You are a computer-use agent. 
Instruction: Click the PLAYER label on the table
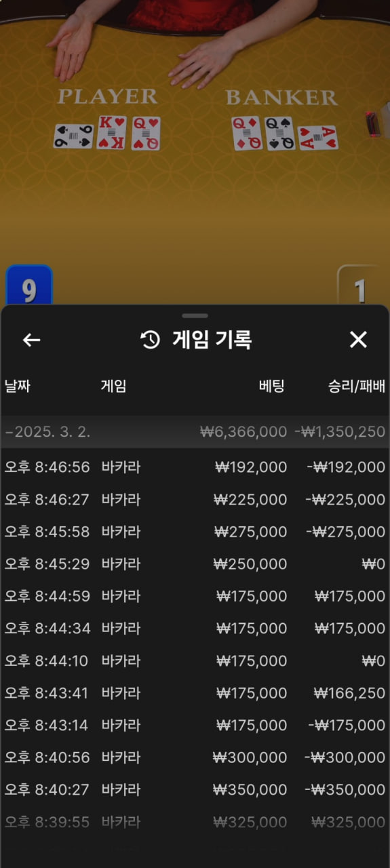point(107,96)
